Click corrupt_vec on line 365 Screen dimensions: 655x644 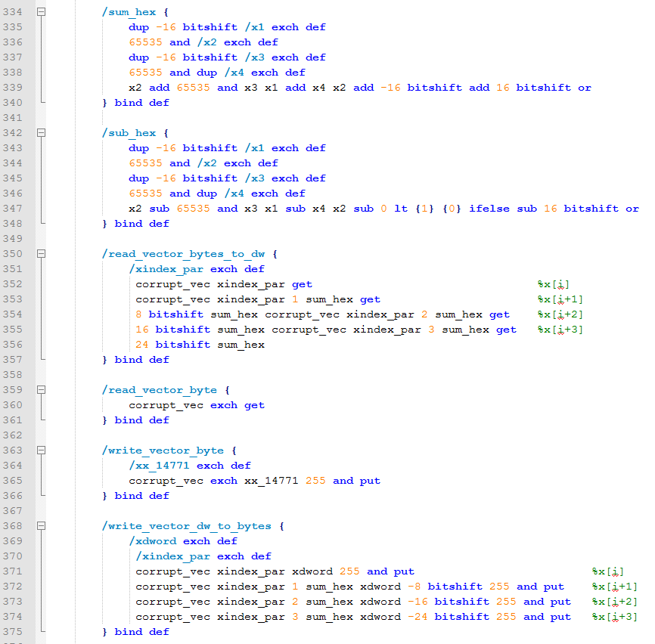click(166, 481)
